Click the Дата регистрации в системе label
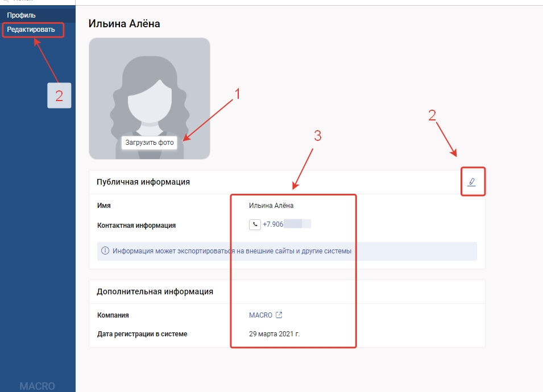The image size is (543, 392). (x=142, y=334)
